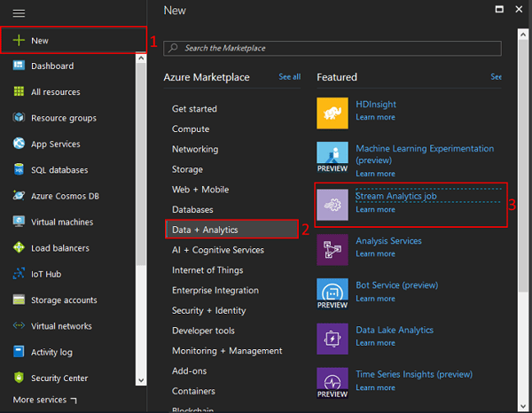This screenshot has height=413, width=532.
Task: Click the Security Center shield icon
Action: pos(19,378)
